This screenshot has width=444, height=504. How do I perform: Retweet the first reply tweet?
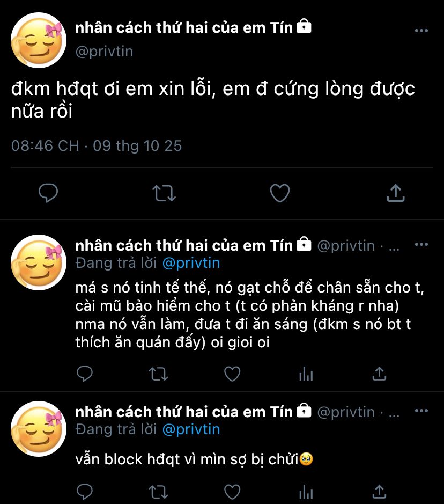[158, 374]
